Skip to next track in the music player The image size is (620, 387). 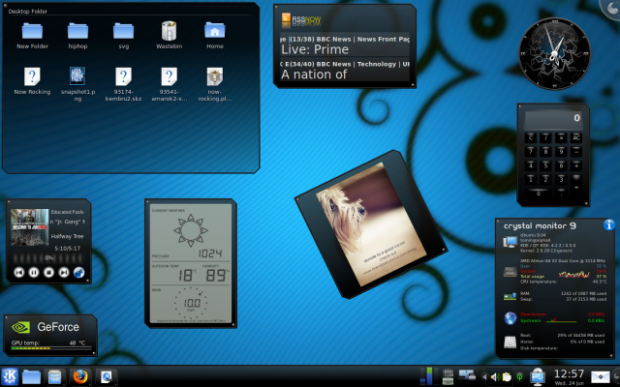click(x=64, y=272)
